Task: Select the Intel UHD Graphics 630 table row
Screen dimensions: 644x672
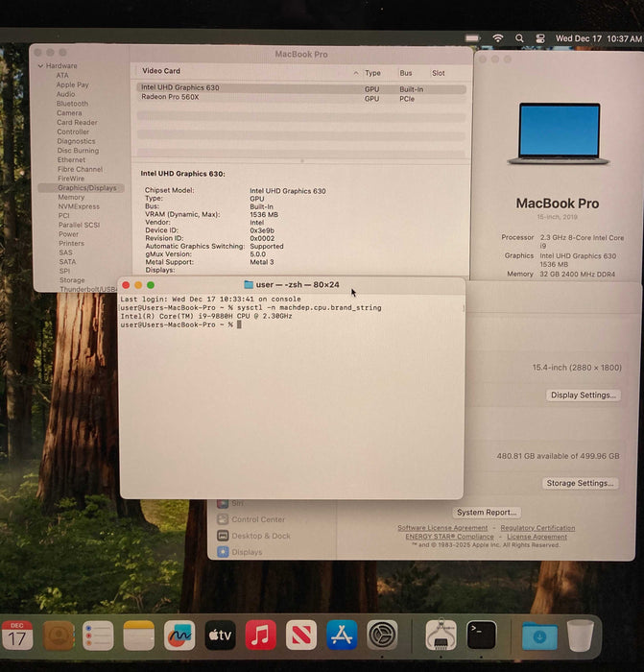Action: click(301, 88)
